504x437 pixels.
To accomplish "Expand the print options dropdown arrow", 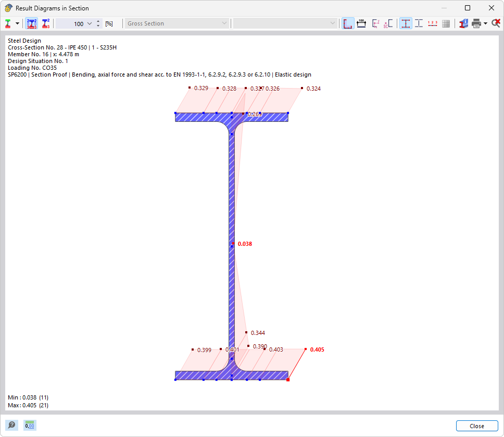I will (485, 23).
